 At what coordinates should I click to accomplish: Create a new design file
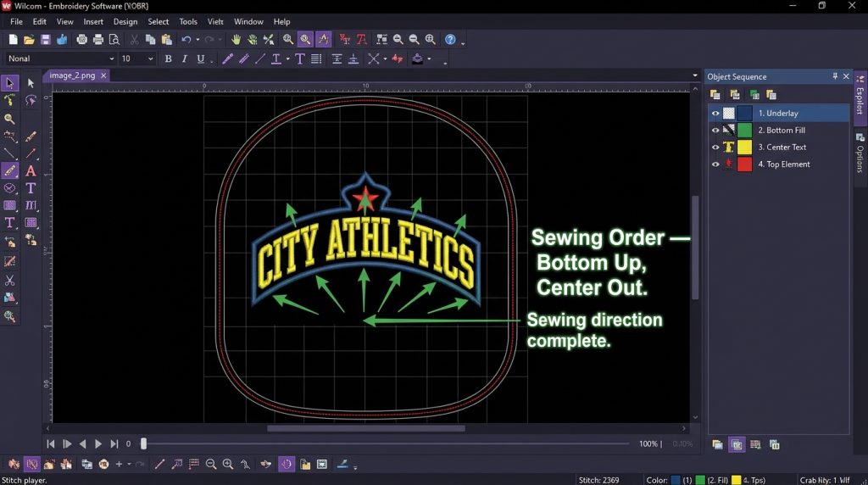point(13,39)
